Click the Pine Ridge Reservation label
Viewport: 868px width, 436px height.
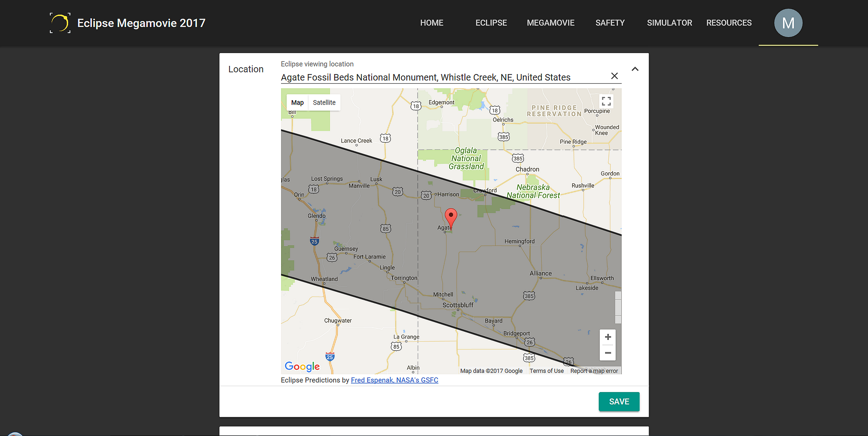[x=554, y=111]
